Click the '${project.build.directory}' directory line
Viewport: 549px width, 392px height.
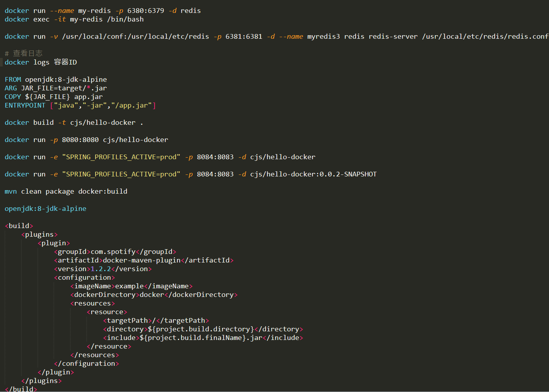pyautogui.click(x=203, y=329)
